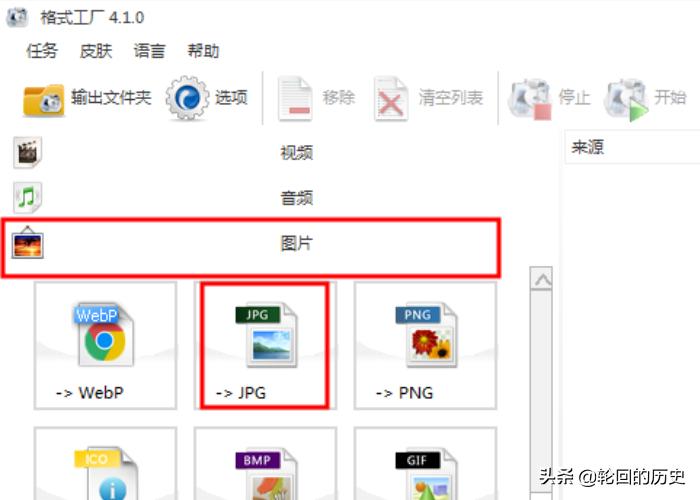
Task: Open 选项 gear icon
Action: click(187, 98)
